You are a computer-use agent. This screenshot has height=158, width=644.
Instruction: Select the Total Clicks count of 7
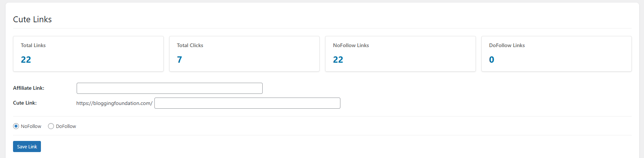tap(179, 60)
